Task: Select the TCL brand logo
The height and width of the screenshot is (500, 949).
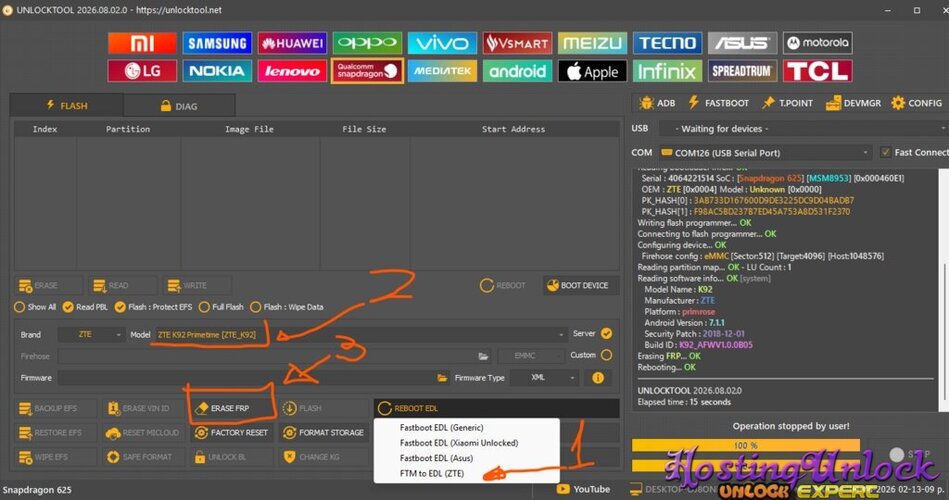Action: click(x=818, y=71)
